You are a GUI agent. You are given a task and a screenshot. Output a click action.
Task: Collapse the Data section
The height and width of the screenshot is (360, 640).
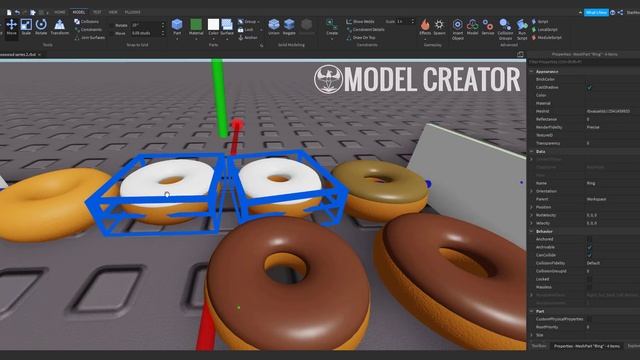pos(531,151)
